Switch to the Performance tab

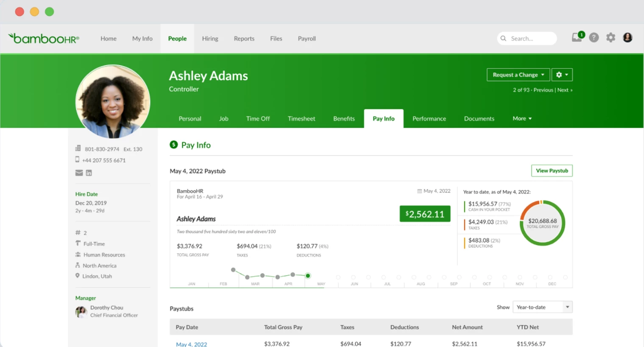(x=429, y=119)
